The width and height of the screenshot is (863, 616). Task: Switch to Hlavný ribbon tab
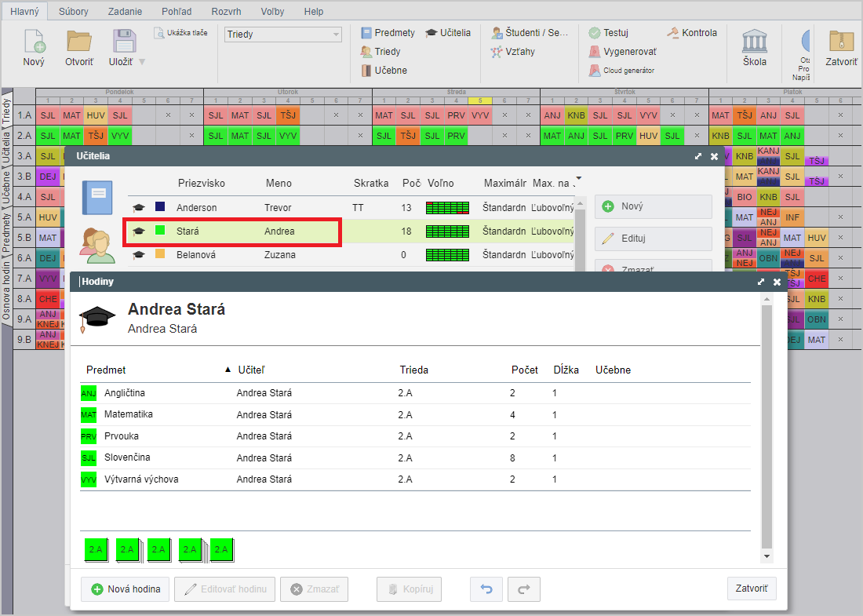point(25,11)
